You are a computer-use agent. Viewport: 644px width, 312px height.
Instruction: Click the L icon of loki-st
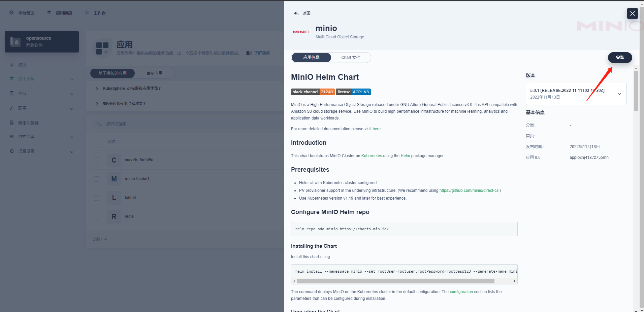pyautogui.click(x=114, y=198)
